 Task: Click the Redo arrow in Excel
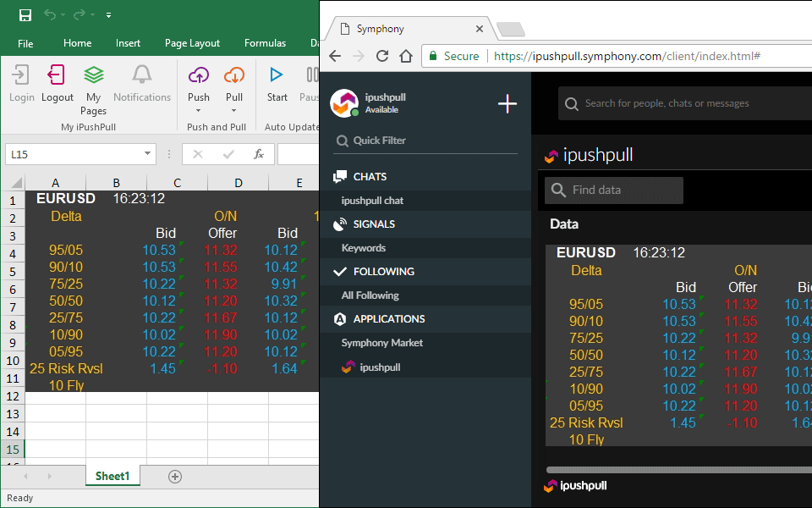click(80, 15)
